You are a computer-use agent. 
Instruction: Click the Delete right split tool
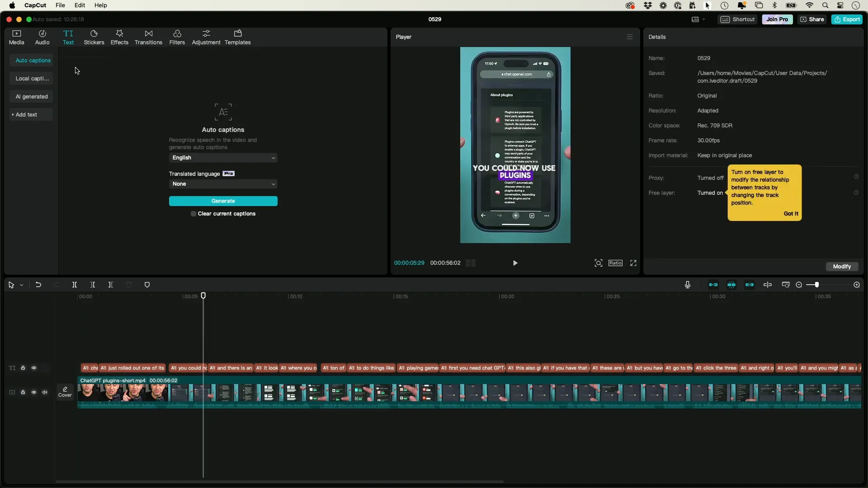click(x=111, y=285)
